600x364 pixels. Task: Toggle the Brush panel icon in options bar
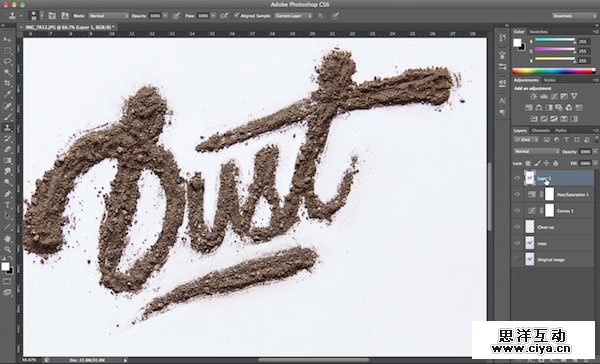pyautogui.click(x=52, y=16)
